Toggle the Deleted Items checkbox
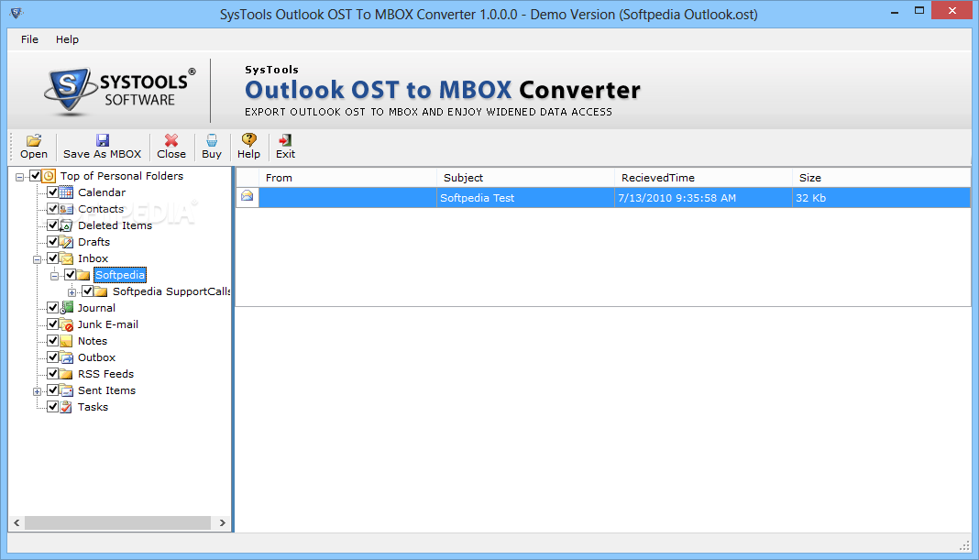 coord(52,225)
